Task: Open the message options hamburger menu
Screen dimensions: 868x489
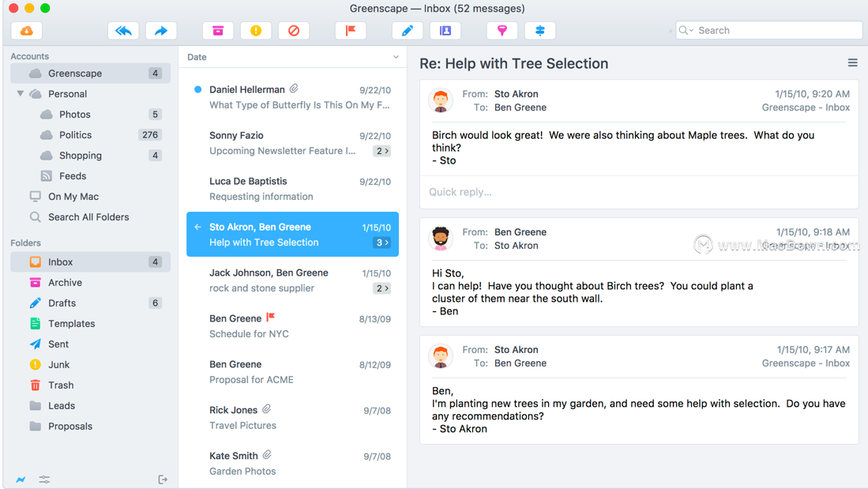Action: (852, 63)
